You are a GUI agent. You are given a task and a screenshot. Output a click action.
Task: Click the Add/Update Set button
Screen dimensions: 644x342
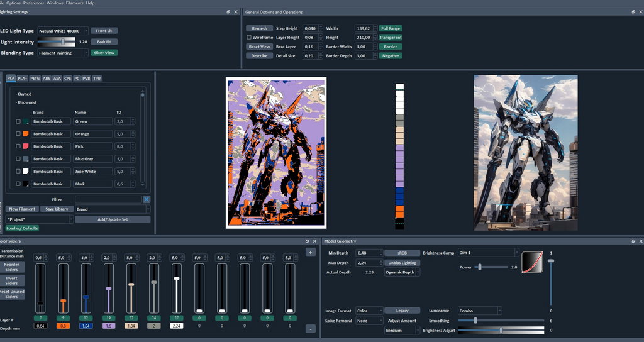tap(113, 219)
